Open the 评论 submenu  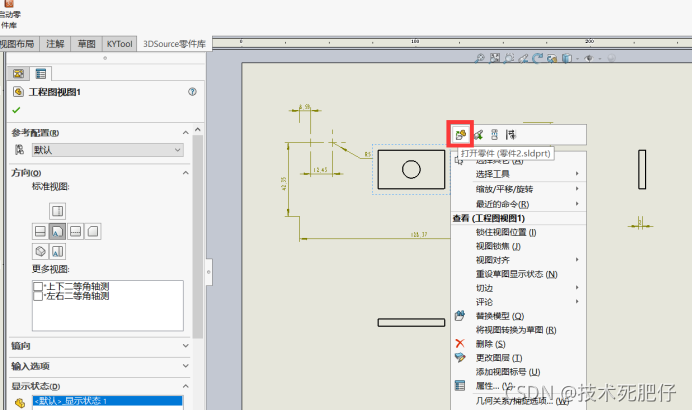519,302
